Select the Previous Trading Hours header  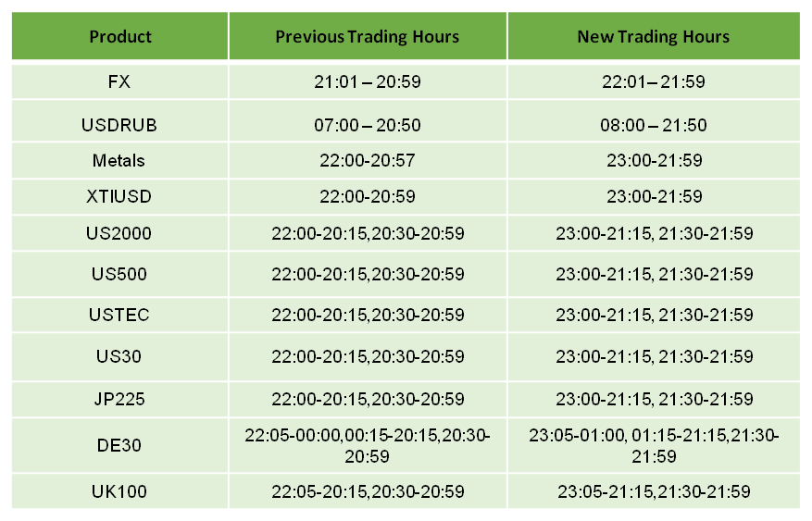pyautogui.click(x=368, y=36)
